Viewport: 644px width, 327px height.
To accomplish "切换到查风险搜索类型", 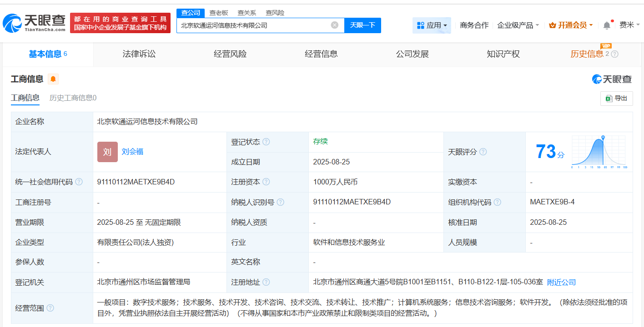I will [x=275, y=12].
